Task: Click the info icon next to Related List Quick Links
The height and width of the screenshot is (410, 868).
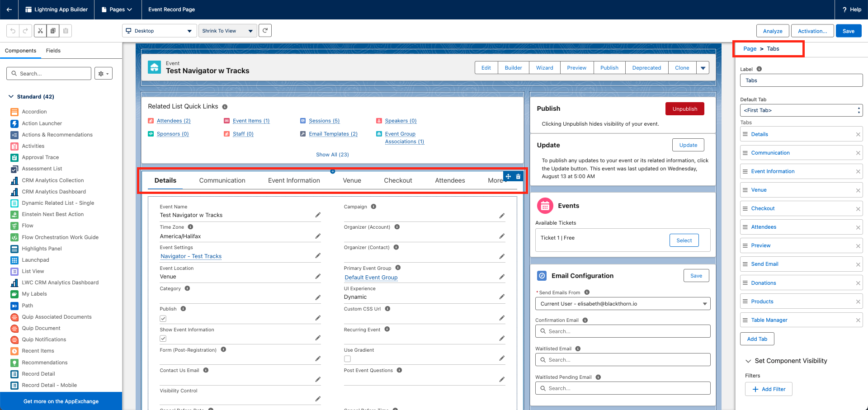Action: [225, 107]
